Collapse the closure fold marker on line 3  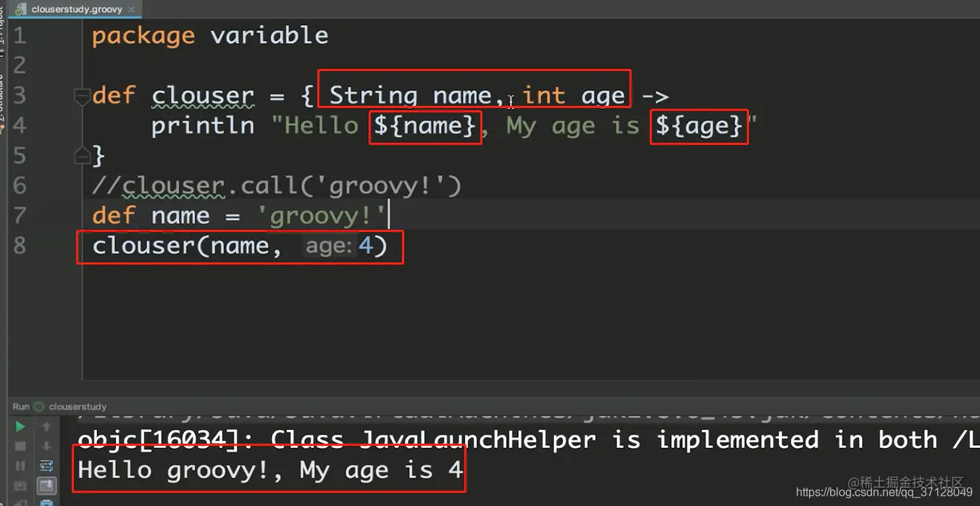coord(82,96)
